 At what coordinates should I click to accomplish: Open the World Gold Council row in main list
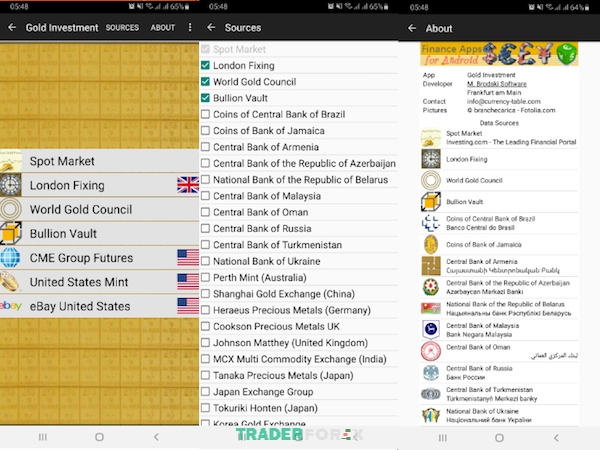coord(99,209)
